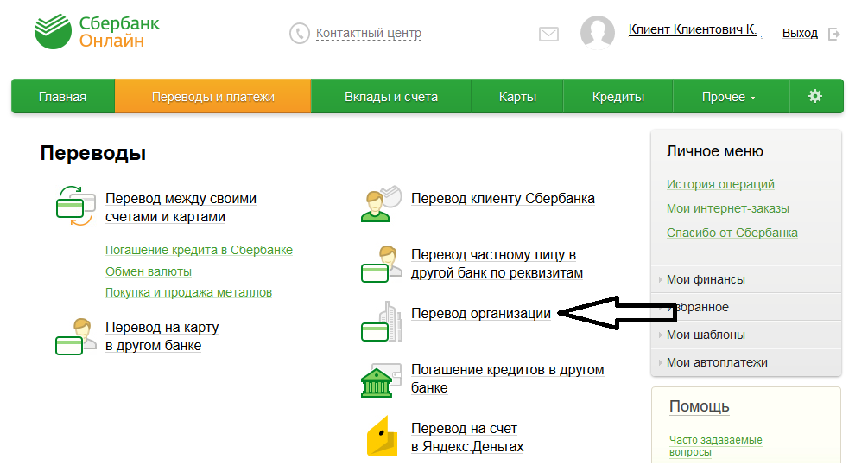The width and height of the screenshot is (868, 466).
Task: Click the Перевод клиенту Сбербанка link
Action: tap(503, 198)
